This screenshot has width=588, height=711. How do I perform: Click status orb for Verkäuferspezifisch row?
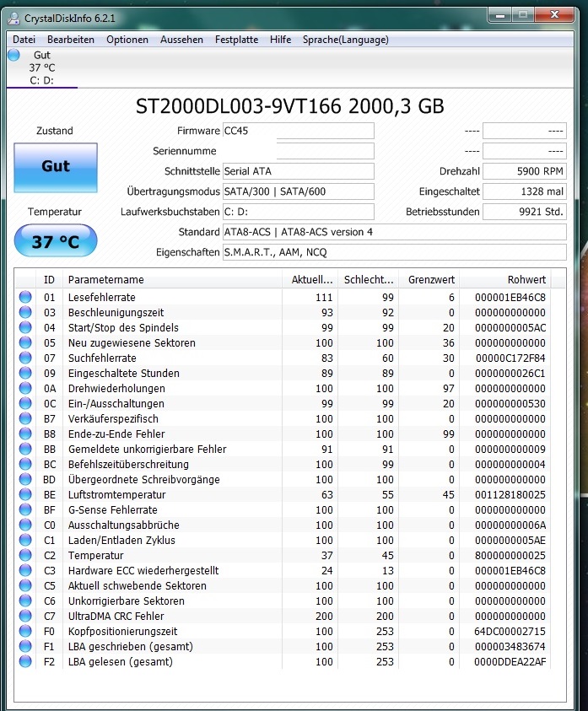[25, 418]
